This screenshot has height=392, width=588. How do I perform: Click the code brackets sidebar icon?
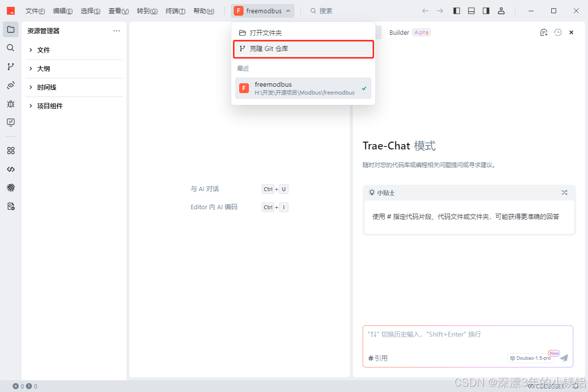tap(10, 169)
